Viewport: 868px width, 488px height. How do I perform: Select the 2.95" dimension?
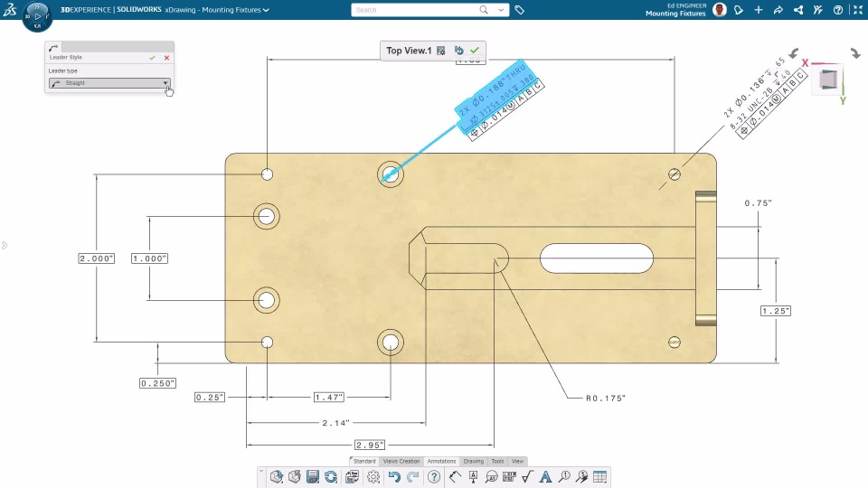click(x=370, y=445)
